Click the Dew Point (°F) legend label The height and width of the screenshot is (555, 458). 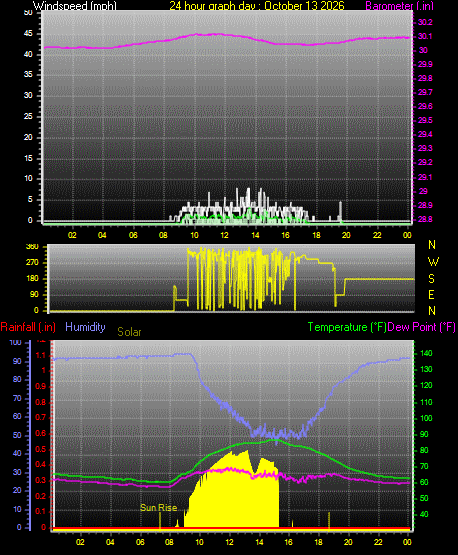pyautogui.click(x=421, y=327)
